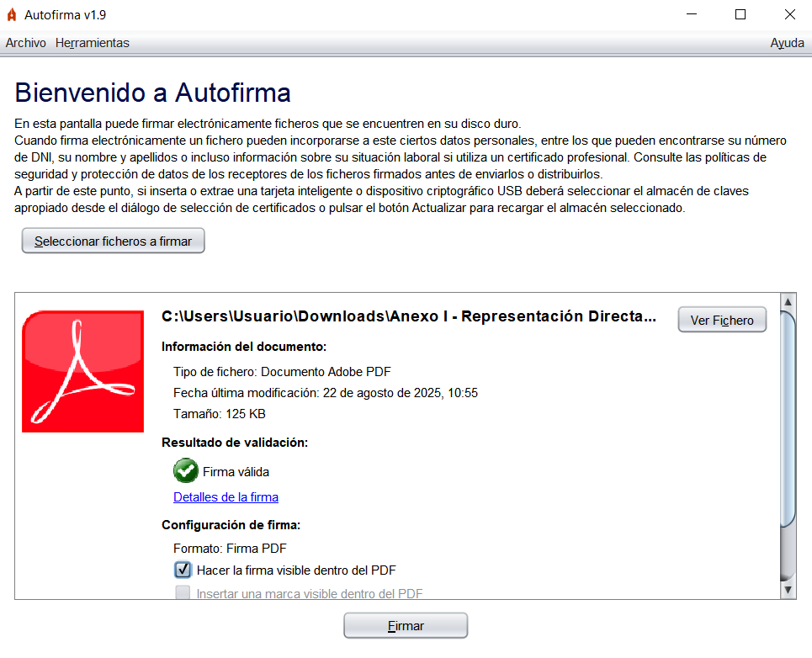Open the Archivo menu
The height and width of the screenshot is (658, 812).
[25, 43]
